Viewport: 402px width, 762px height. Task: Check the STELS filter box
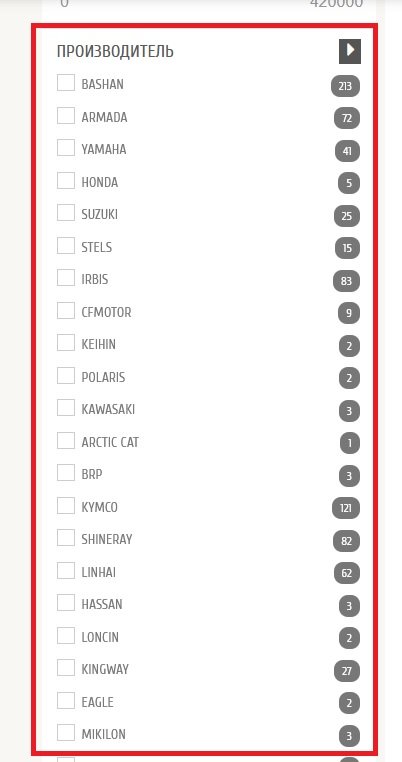click(x=66, y=245)
